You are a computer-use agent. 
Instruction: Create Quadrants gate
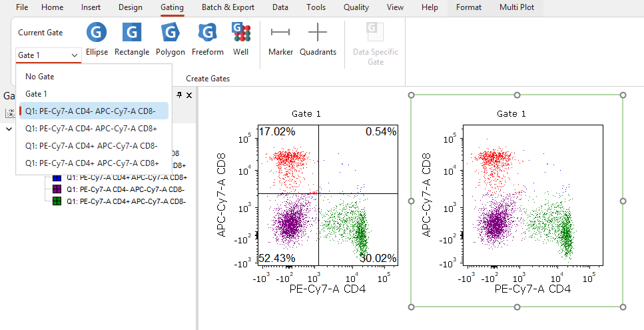click(318, 39)
